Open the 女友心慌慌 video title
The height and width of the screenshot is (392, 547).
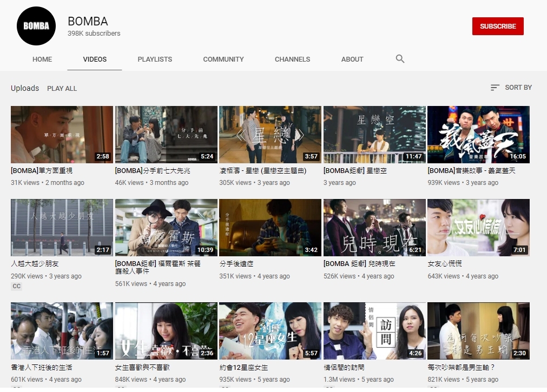click(444, 264)
